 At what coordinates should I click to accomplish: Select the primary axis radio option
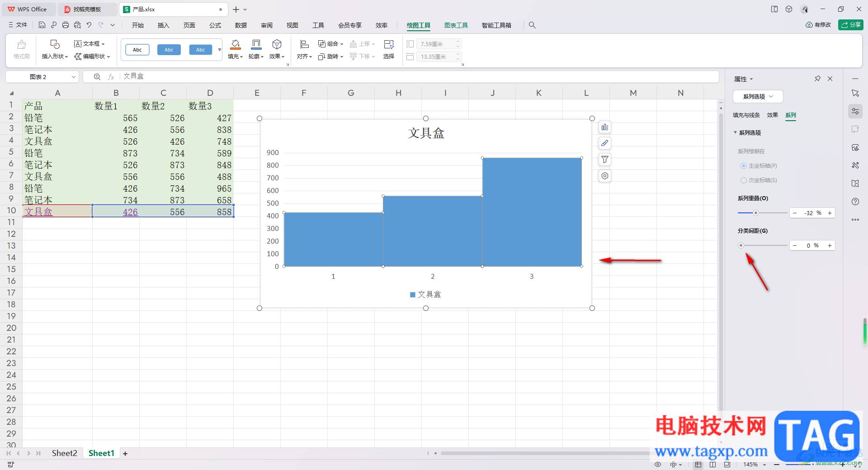click(x=743, y=166)
